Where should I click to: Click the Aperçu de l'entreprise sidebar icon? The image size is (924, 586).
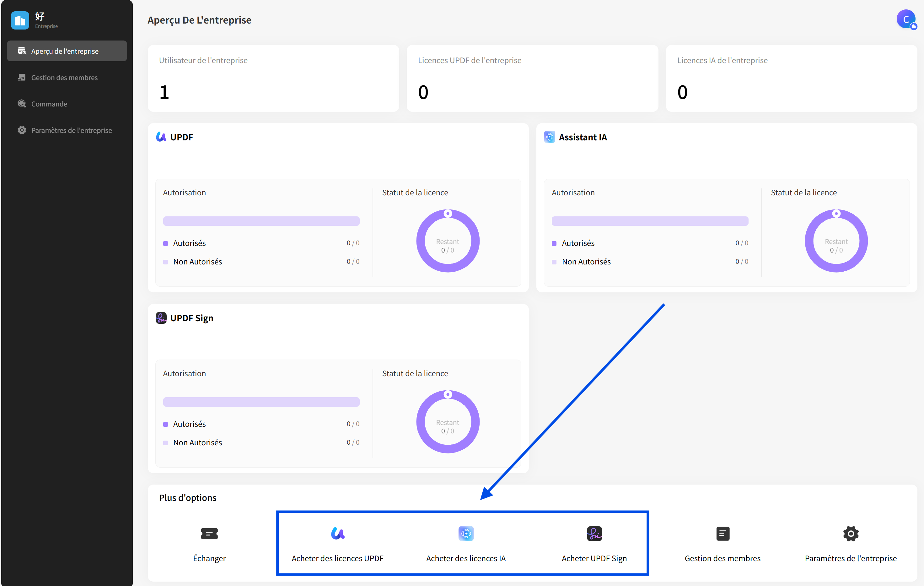click(22, 51)
